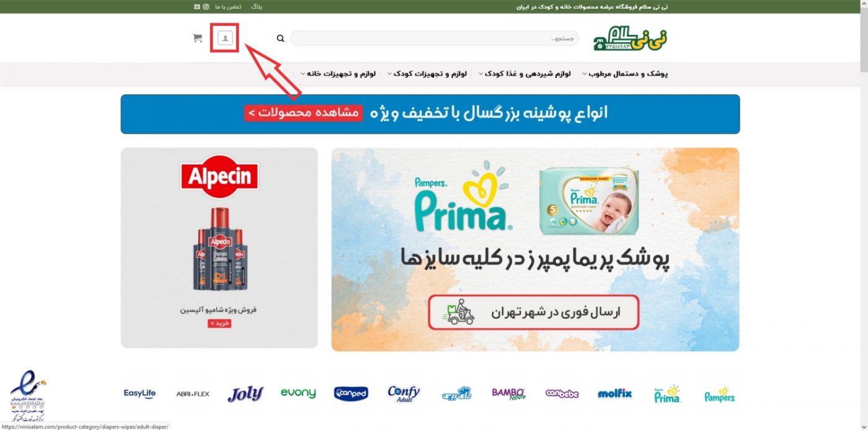
Task: Open the Instagram icon in top bar
Action: [206, 7]
